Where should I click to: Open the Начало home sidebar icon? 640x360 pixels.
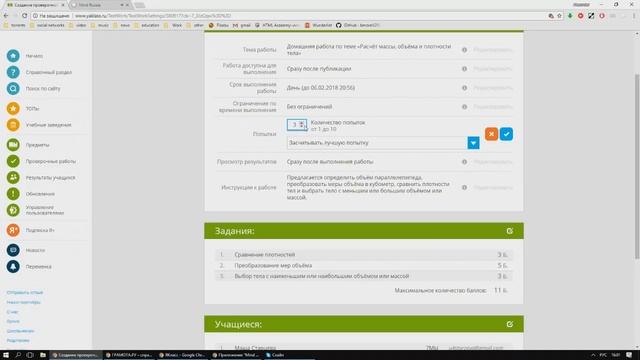pos(13,56)
